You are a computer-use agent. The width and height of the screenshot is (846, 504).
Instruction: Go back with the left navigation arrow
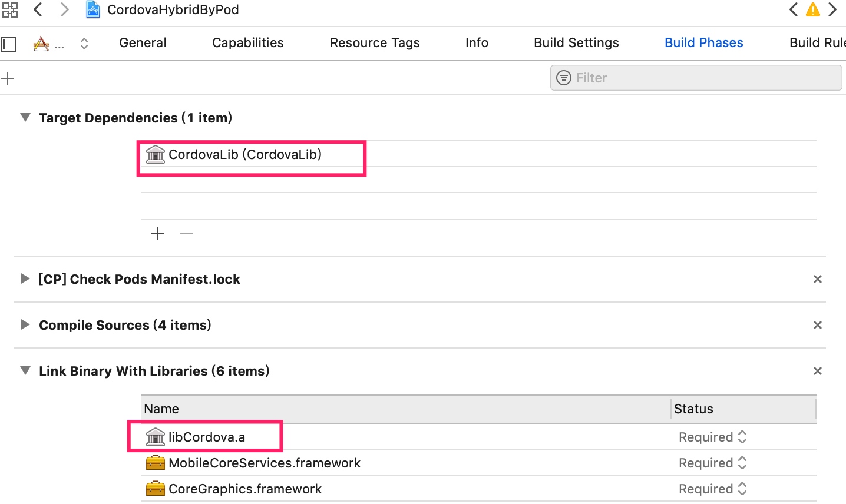pos(38,9)
